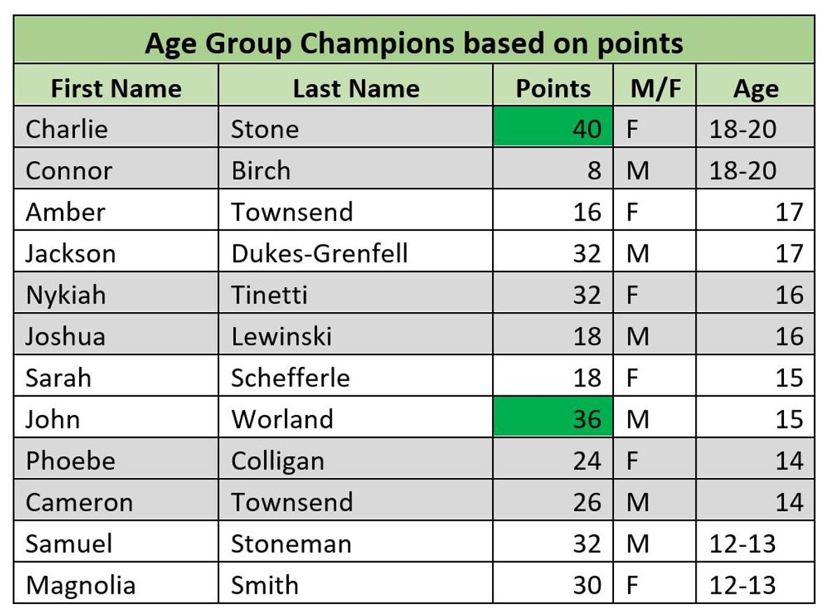Click the cell containing 'Worland'
Image resolution: width=840 pixels, height=616 pixels.
(x=356, y=419)
